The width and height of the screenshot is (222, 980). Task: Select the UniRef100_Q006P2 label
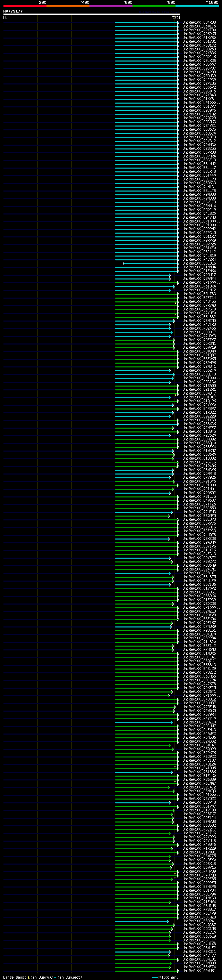[x=199, y=88]
